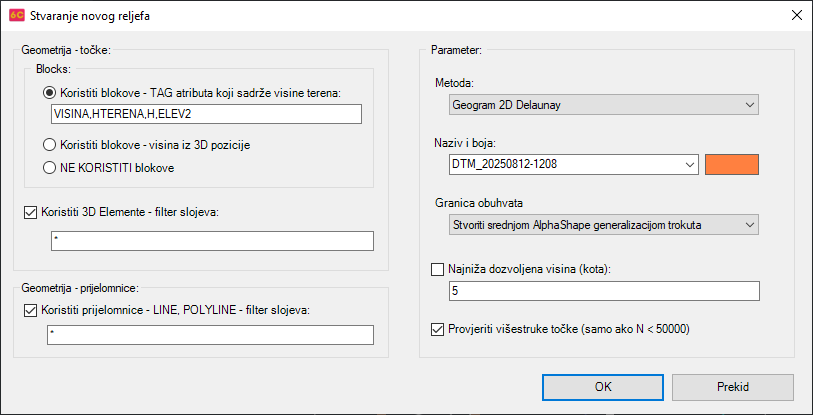
Task: Select the TAG atributa blocks radio option
Action: tap(48, 93)
